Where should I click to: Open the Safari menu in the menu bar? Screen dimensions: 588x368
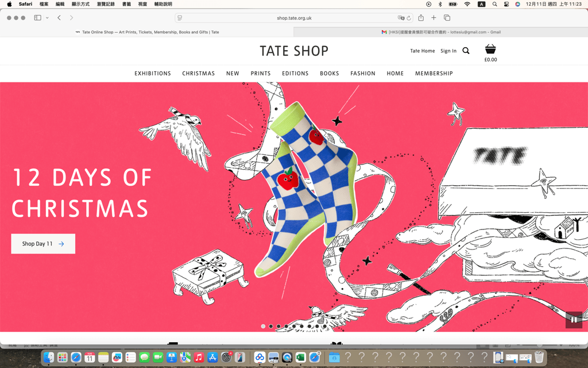coord(25,4)
